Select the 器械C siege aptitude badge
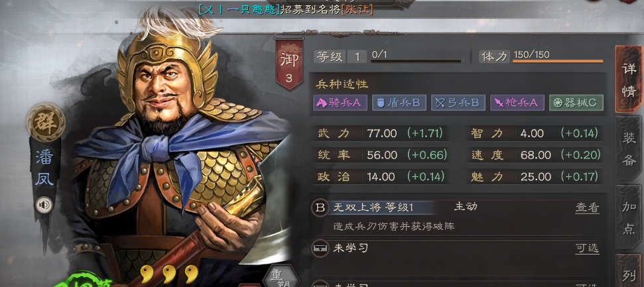The image size is (644, 287). tap(576, 103)
